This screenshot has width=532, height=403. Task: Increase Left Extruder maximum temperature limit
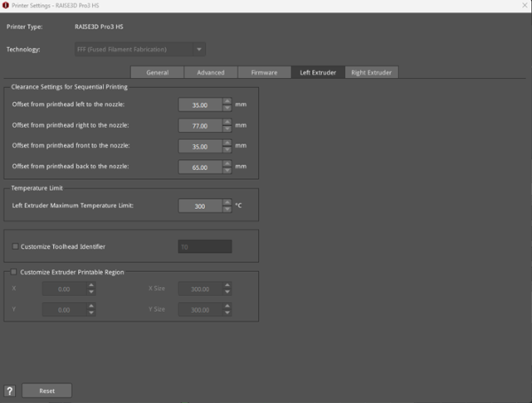[227, 202]
